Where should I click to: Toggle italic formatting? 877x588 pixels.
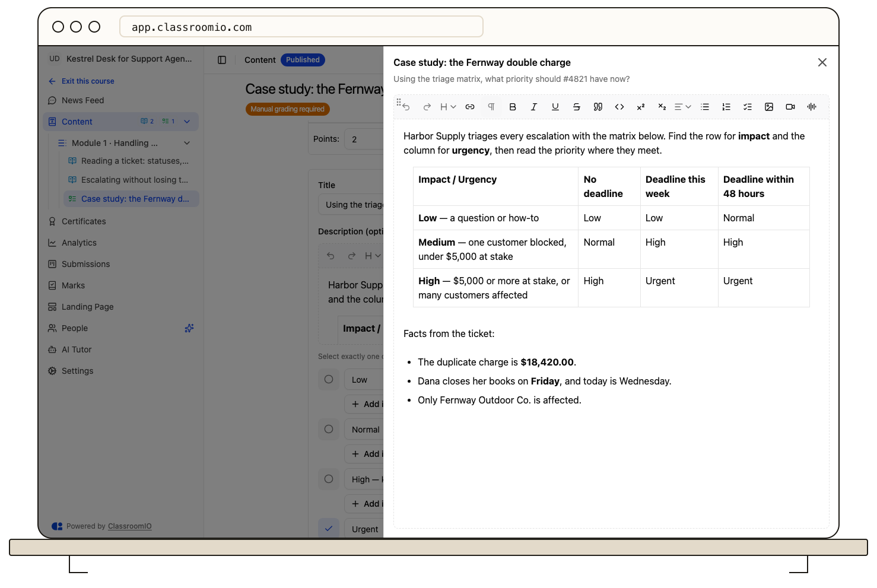point(534,107)
